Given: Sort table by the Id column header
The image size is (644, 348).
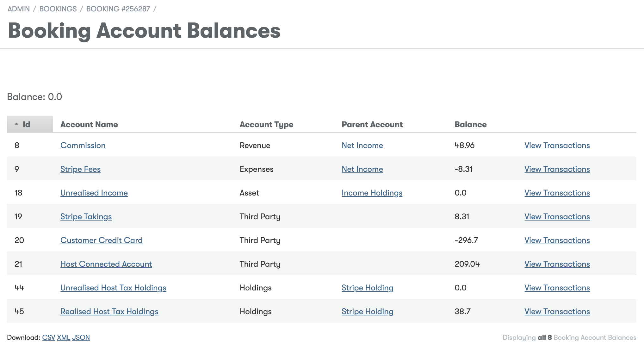Looking at the screenshot, I should (x=27, y=124).
